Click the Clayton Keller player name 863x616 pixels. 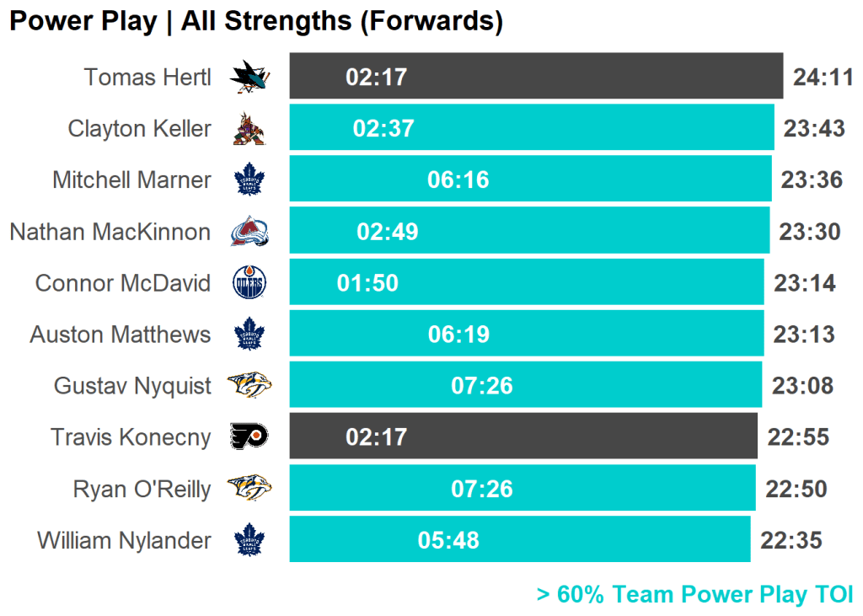pos(139,128)
